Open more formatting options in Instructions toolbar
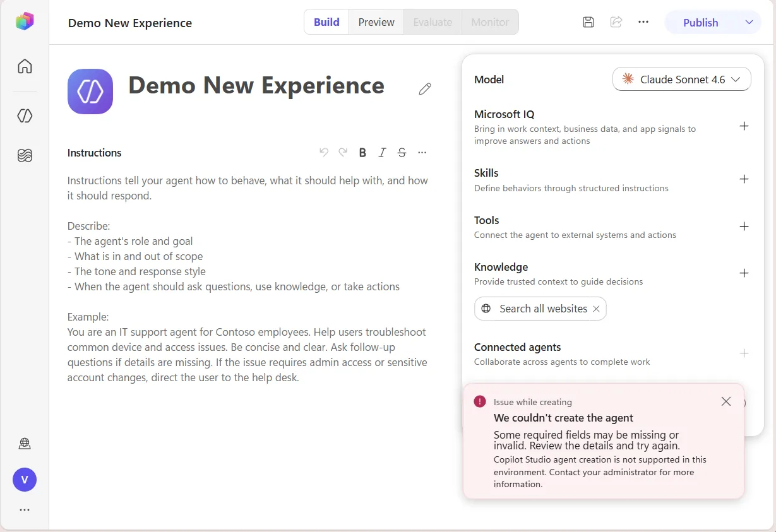The image size is (776, 532). point(422,152)
